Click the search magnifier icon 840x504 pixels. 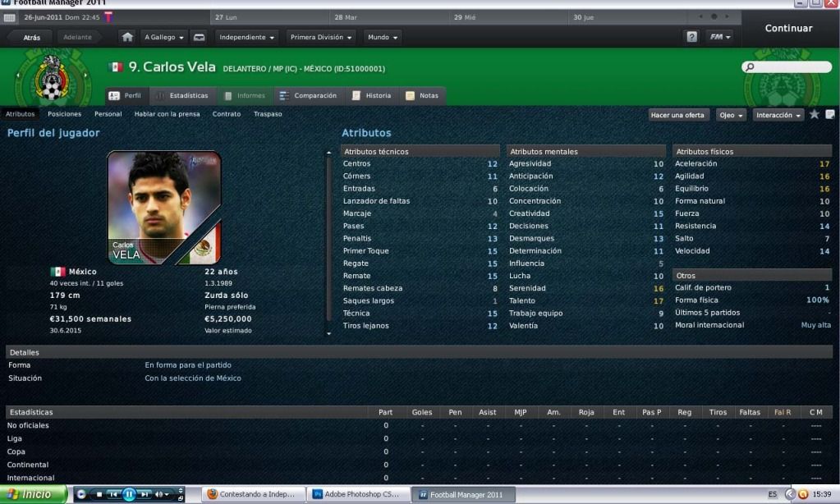(x=750, y=67)
